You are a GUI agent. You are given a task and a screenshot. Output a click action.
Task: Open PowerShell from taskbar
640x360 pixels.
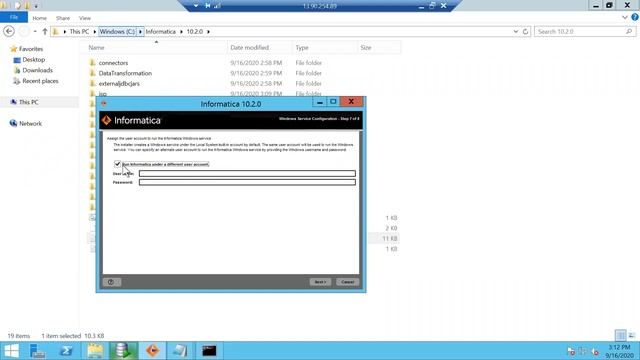(x=66, y=351)
